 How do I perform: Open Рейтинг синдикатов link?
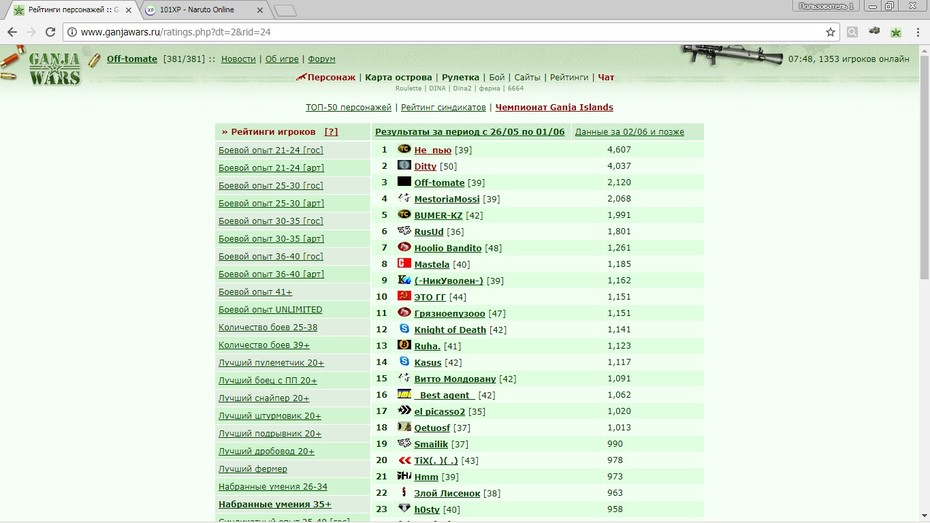(443, 107)
